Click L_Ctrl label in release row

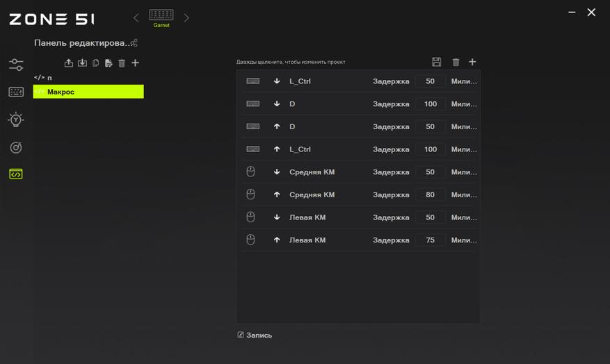pos(300,149)
